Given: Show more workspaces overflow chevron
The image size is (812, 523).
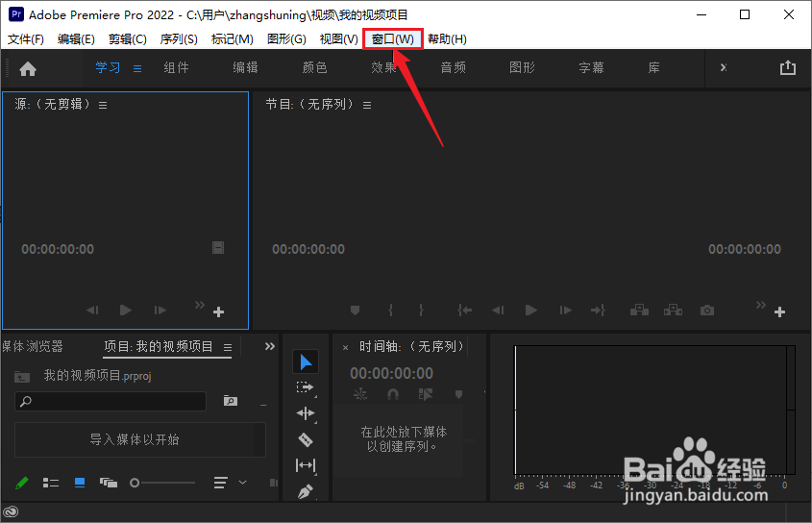Looking at the screenshot, I should click(724, 67).
